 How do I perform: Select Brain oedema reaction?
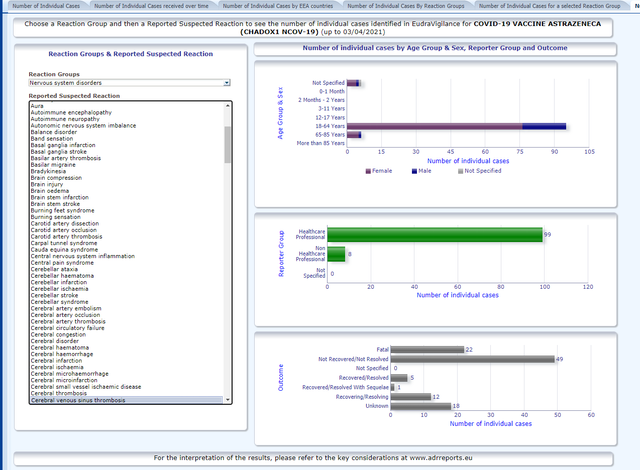[x=50, y=191]
